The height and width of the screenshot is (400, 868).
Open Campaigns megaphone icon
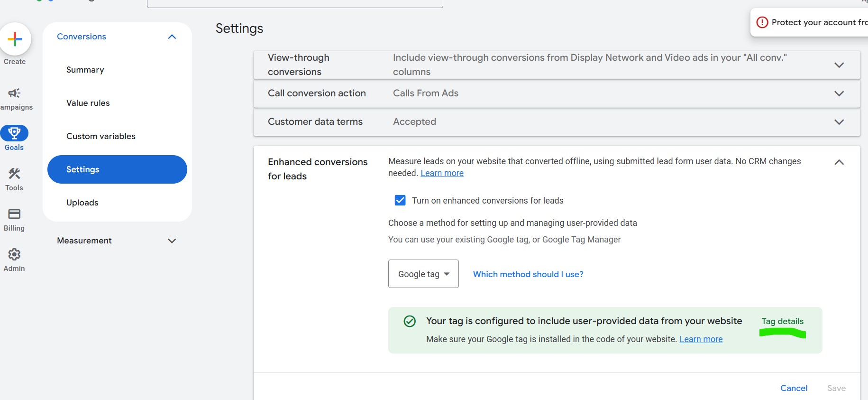click(x=14, y=93)
